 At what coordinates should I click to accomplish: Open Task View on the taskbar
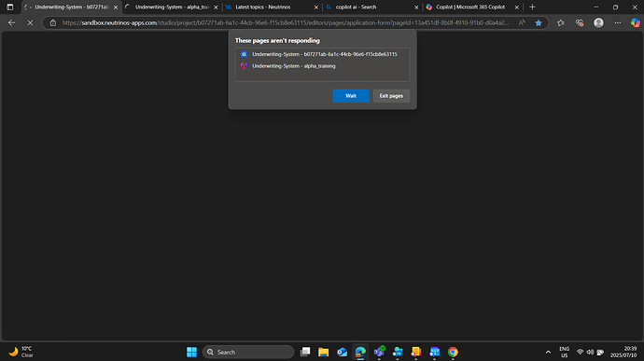[x=305, y=352]
